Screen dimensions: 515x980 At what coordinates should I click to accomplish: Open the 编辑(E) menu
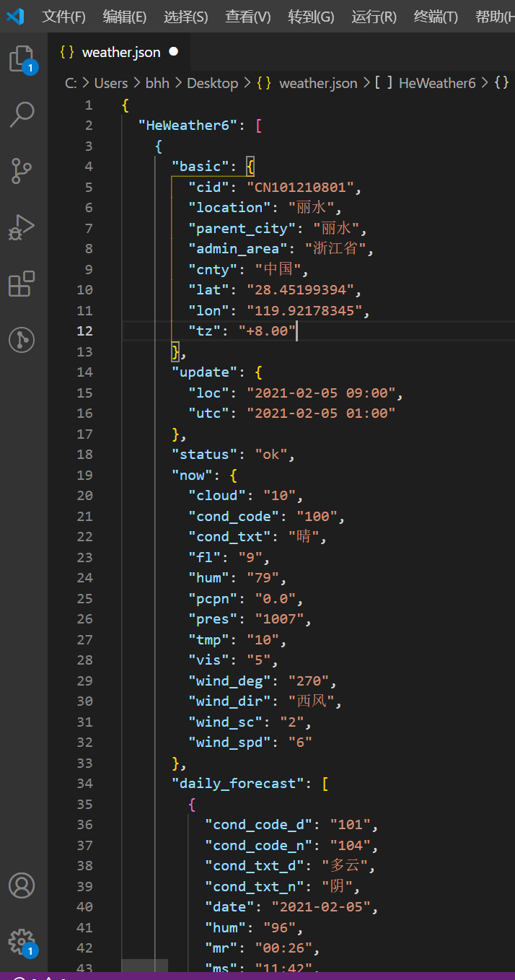click(124, 17)
